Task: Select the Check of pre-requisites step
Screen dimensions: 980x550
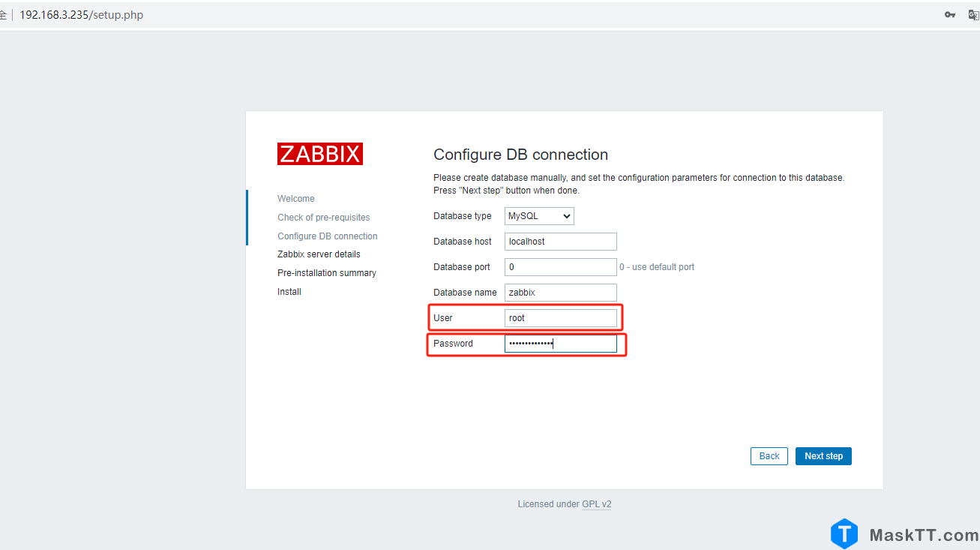Action: [324, 218]
